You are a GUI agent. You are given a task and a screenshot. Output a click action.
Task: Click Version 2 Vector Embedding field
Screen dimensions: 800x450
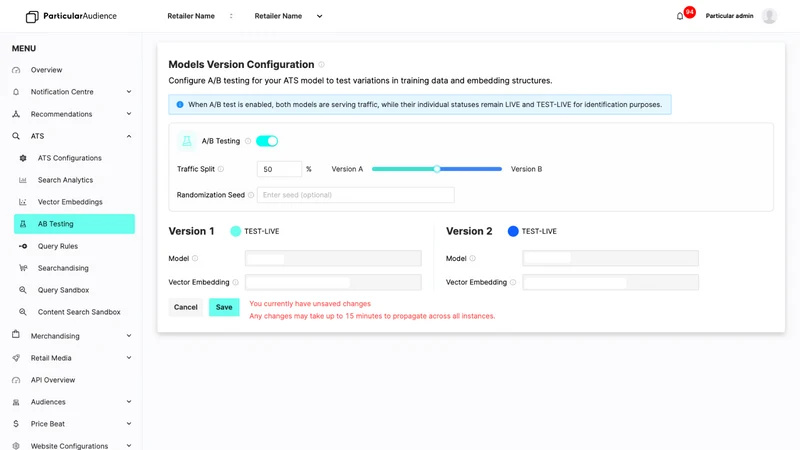pyautogui.click(x=610, y=282)
